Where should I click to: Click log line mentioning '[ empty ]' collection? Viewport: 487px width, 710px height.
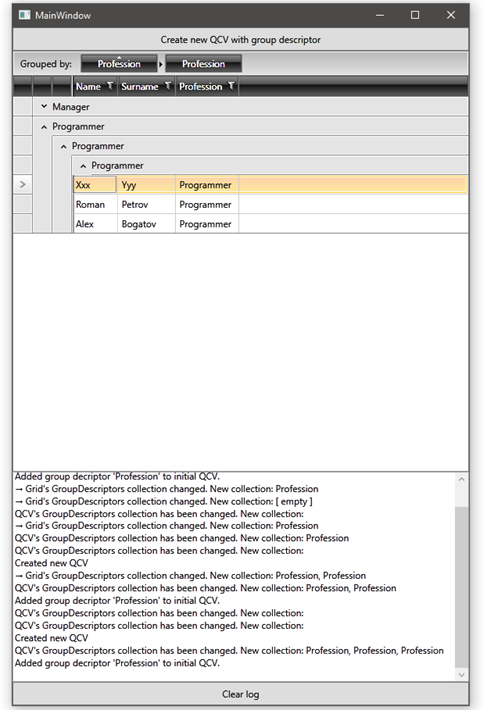coord(163,501)
